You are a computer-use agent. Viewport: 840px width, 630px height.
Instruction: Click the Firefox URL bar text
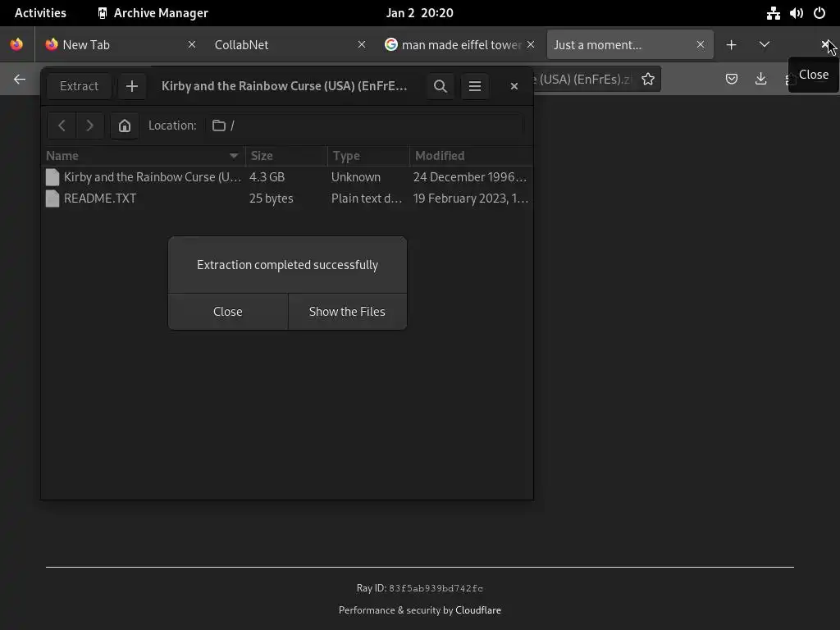pos(582,80)
